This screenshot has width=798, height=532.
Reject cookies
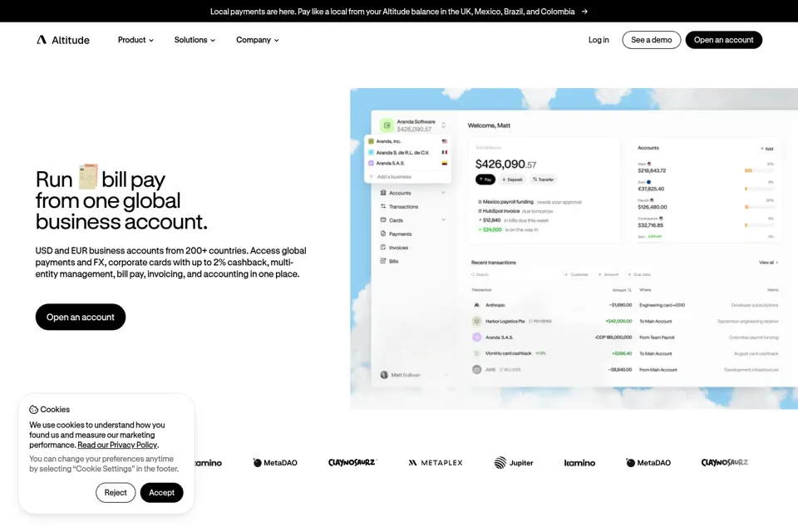[116, 492]
